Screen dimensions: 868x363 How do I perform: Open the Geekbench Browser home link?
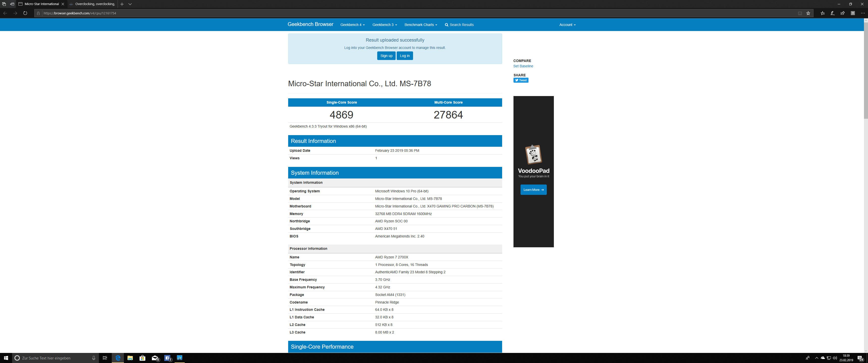[310, 24]
